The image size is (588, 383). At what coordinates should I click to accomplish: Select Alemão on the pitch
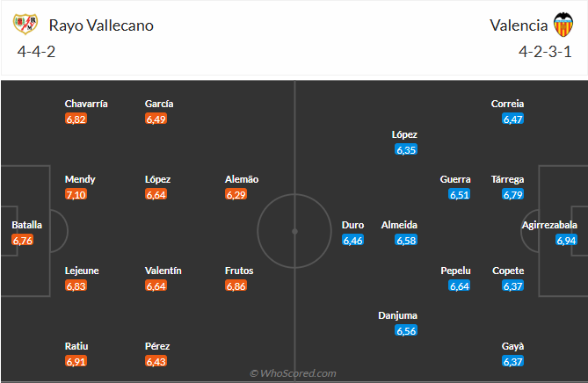coord(242,179)
